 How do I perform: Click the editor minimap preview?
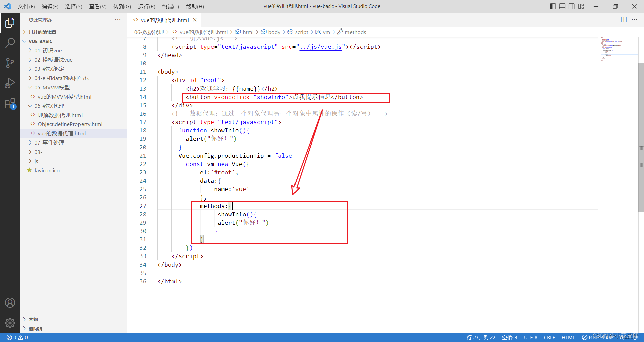tap(618, 49)
